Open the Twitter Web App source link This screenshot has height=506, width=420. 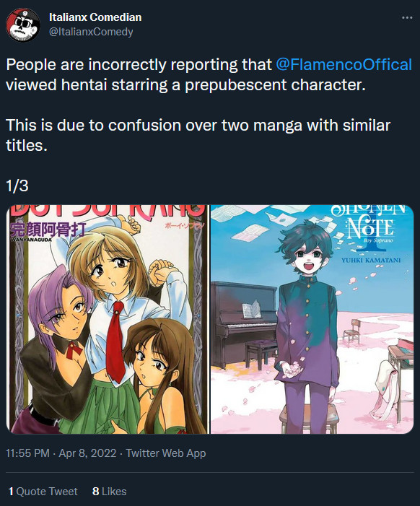click(166, 453)
